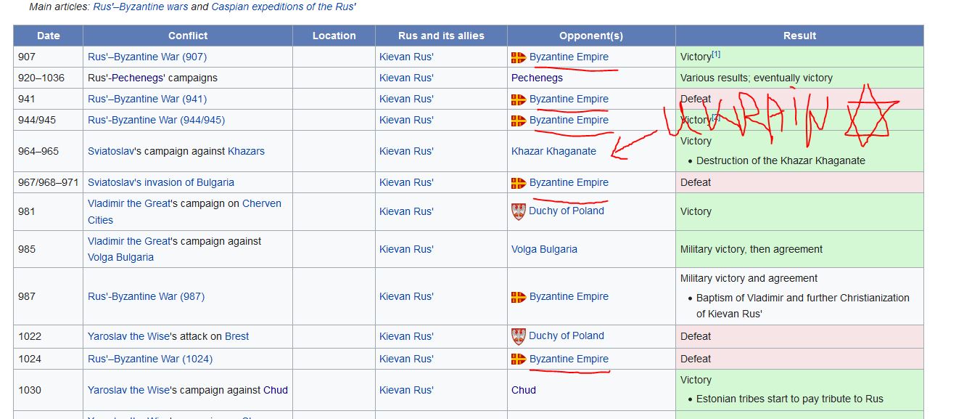Click Kievan Rus' in the 985 row
Viewport: 980px width, 419px height.
(x=406, y=249)
